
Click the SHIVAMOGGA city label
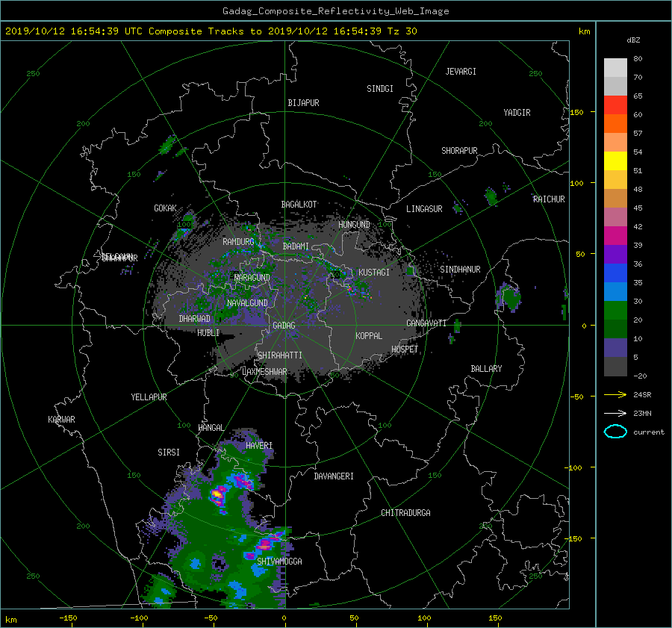pos(279,562)
